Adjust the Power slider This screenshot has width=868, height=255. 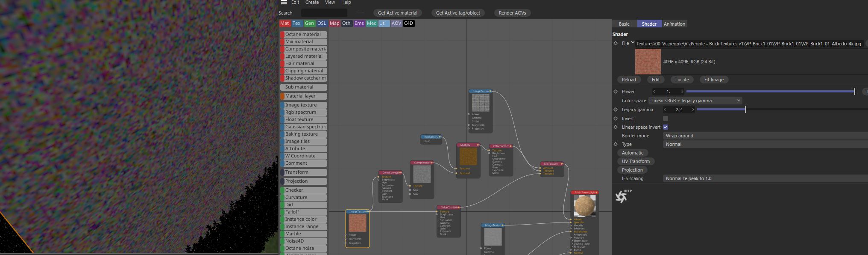[x=771, y=92]
